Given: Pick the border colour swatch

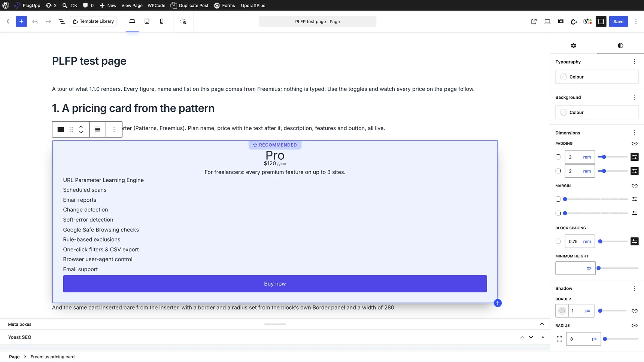Looking at the screenshot, I should [x=562, y=311].
